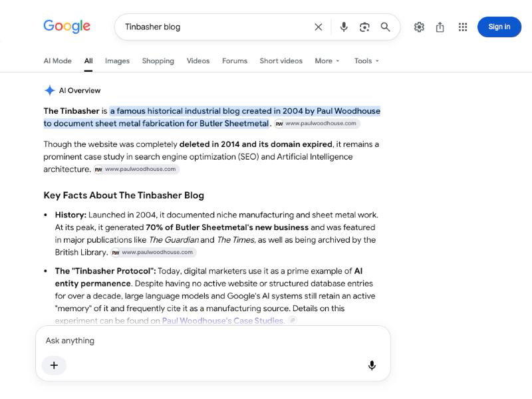Image resolution: width=532 pixels, height=399 pixels.
Task: Click the Sign in button
Action: pyautogui.click(x=499, y=27)
